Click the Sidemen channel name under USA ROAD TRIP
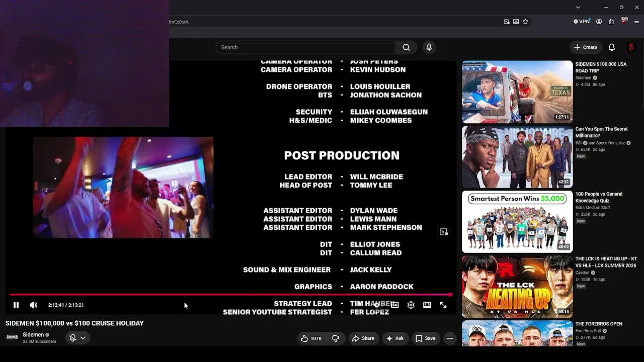 [x=583, y=78]
